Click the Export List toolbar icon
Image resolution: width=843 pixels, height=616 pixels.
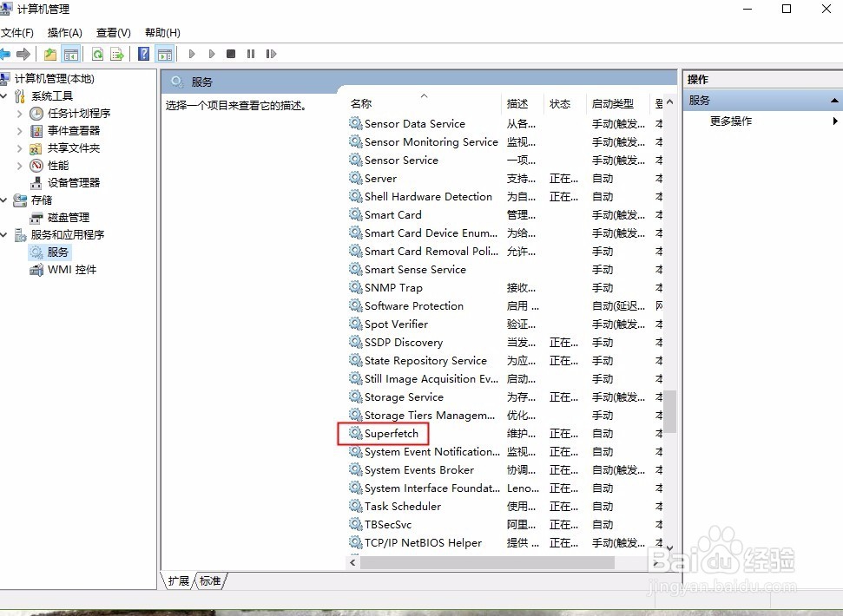[119, 53]
